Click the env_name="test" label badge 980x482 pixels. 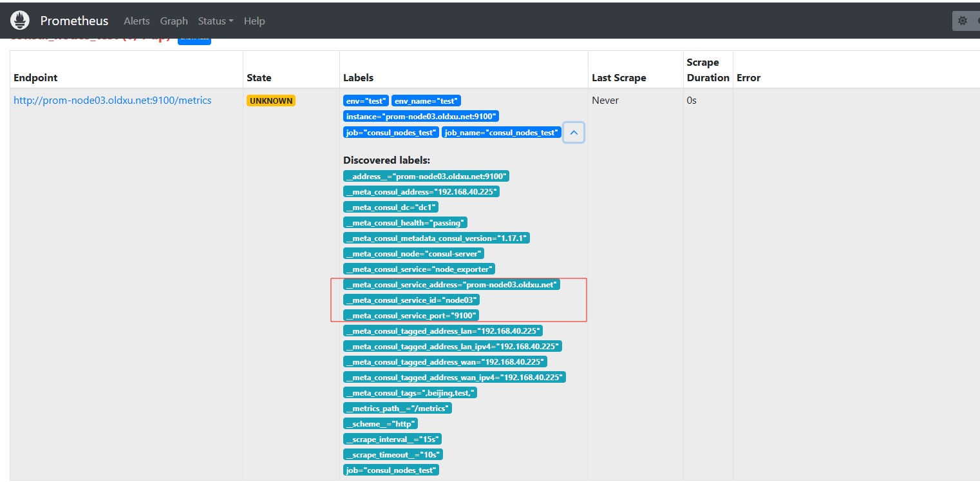click(426, 101)
